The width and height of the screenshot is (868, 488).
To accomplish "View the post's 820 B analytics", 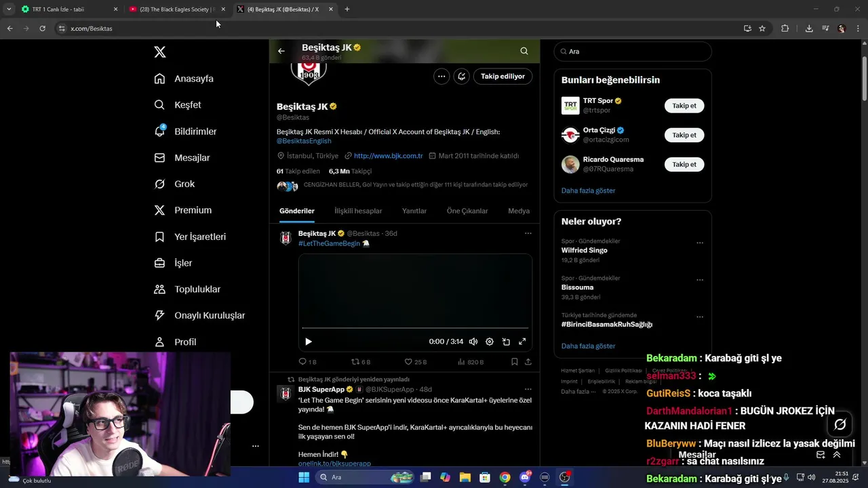I will (471, 362).
